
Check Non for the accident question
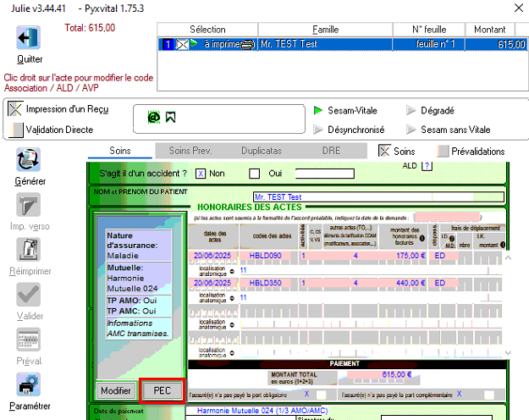pos(201,174)
